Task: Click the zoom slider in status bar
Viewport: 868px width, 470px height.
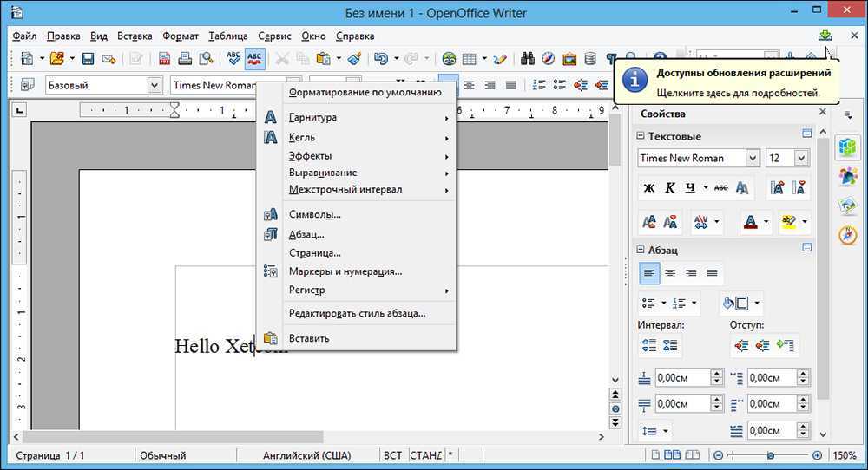Action: point(770,455)
